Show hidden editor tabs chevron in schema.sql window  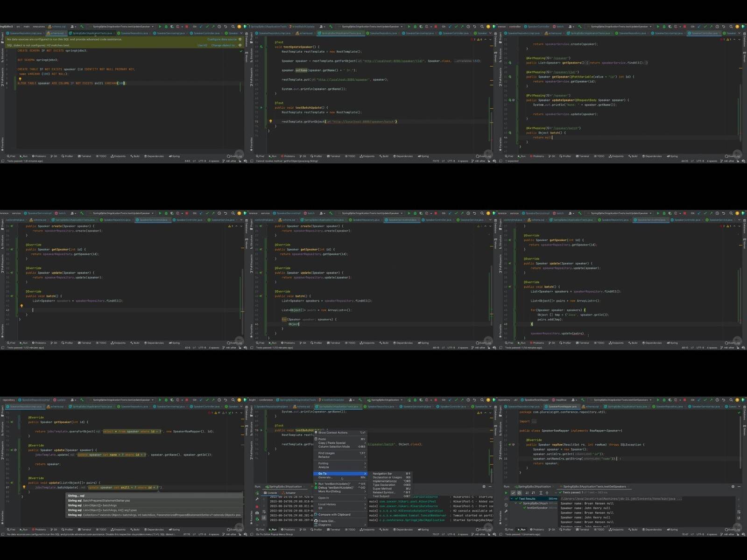241,33
